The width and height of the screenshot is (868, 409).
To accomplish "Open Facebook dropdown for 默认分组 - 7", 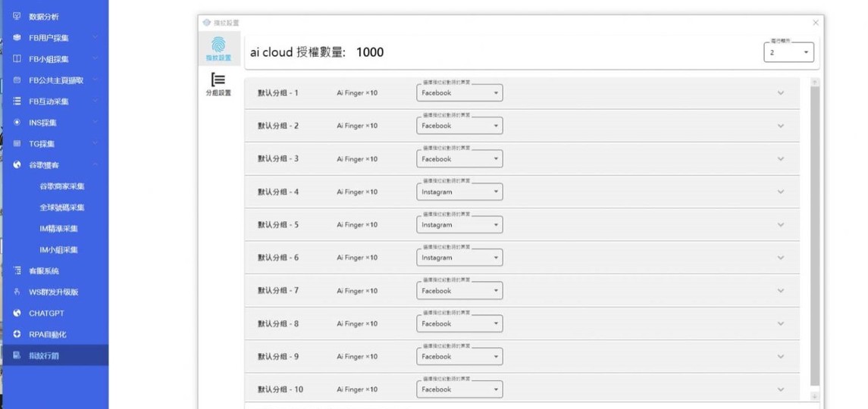I will tap(459, 291).
